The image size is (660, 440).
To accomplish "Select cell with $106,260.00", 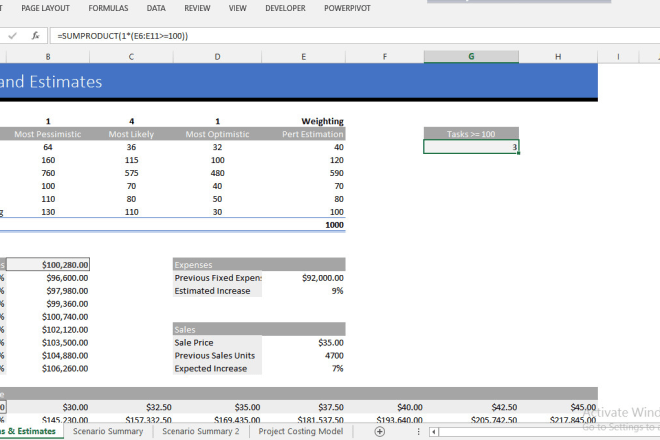I will (x=48, y=368).
